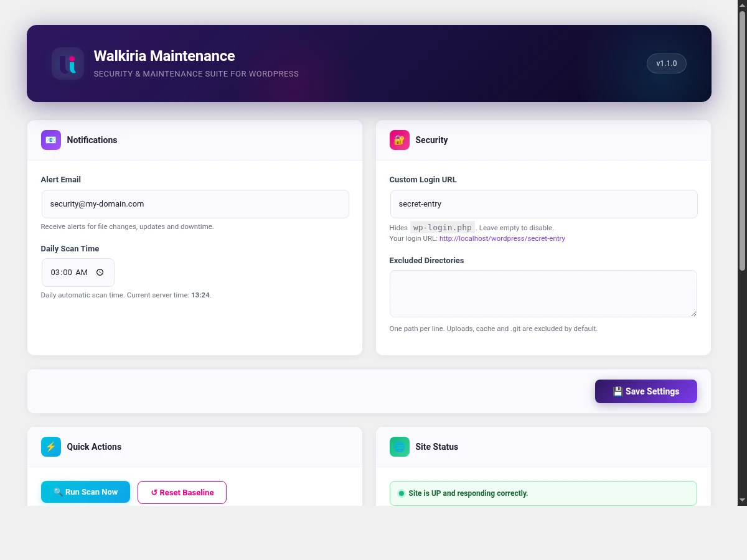Click the "Quick Actions" heading
The width and height of the screenshot is (747, 560).
coord(94,447)
